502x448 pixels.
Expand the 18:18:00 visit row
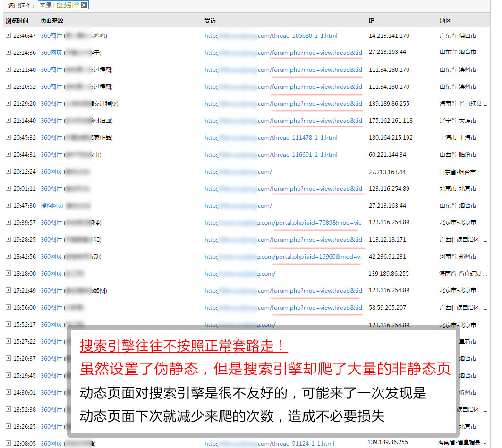[9, 273]
